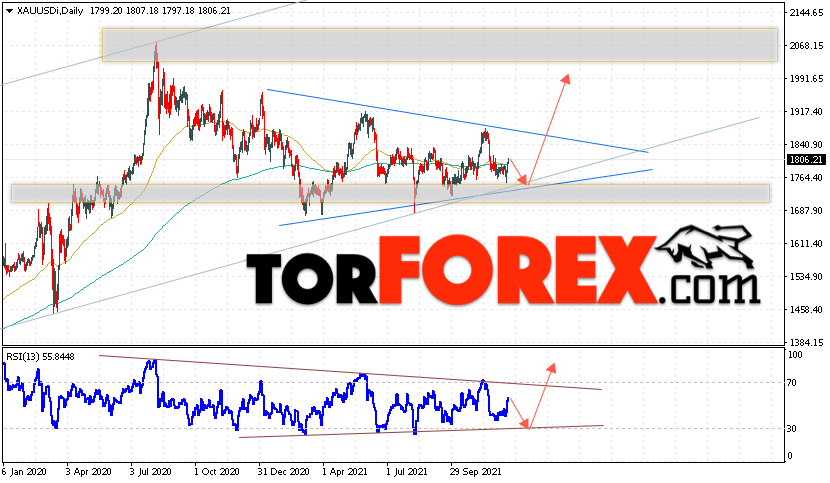Click the 1 Jul 2021 date label

coord(407,471)
